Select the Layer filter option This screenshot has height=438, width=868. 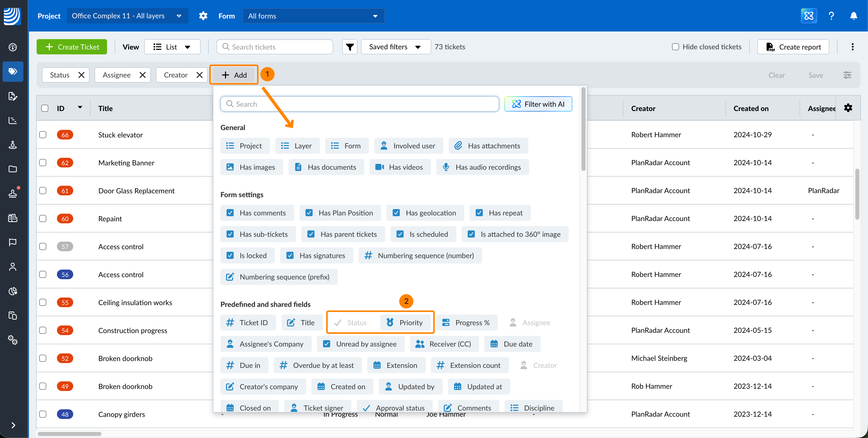click(297, 146)
